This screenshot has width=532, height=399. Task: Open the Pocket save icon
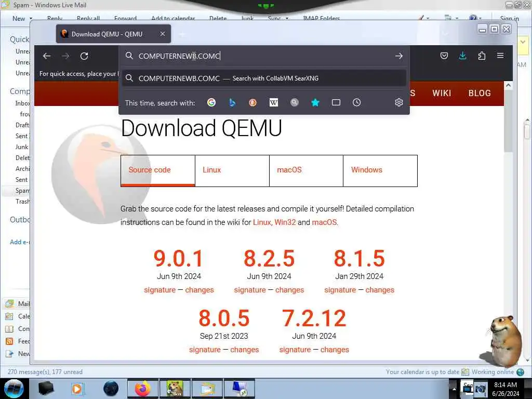click(444, 56)
